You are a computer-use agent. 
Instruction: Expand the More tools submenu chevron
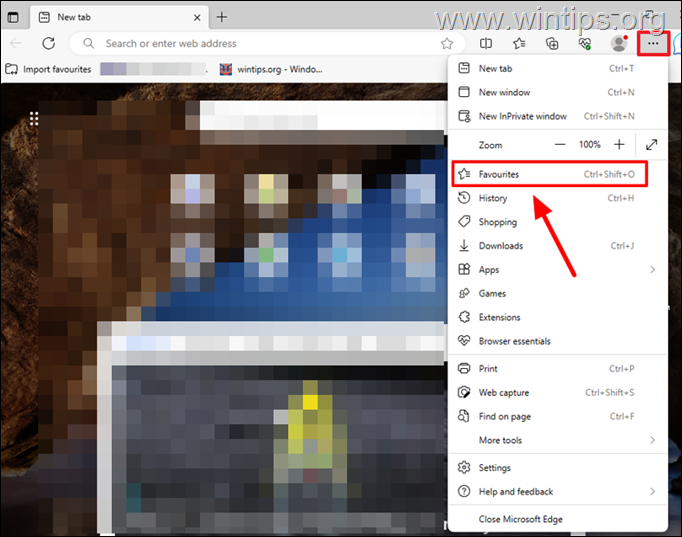(x=652, y=440)
